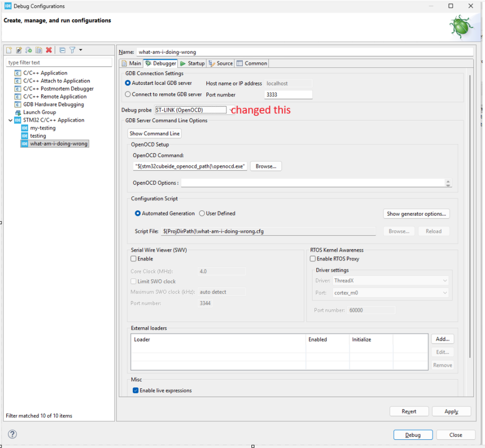Collapse the STM32 C/C++ Application node
Image resolution: width=485 pixels, height=448 pixels.
[11, 120]
